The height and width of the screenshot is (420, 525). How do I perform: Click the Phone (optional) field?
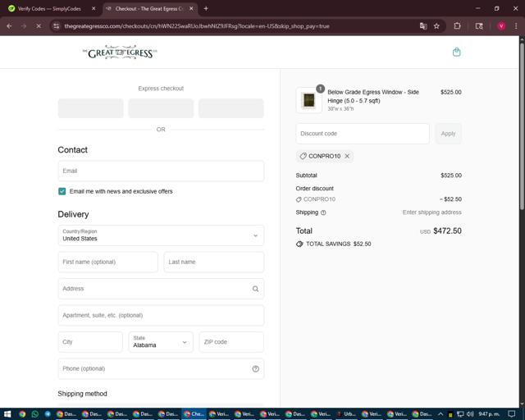click(x=161, y=369)
